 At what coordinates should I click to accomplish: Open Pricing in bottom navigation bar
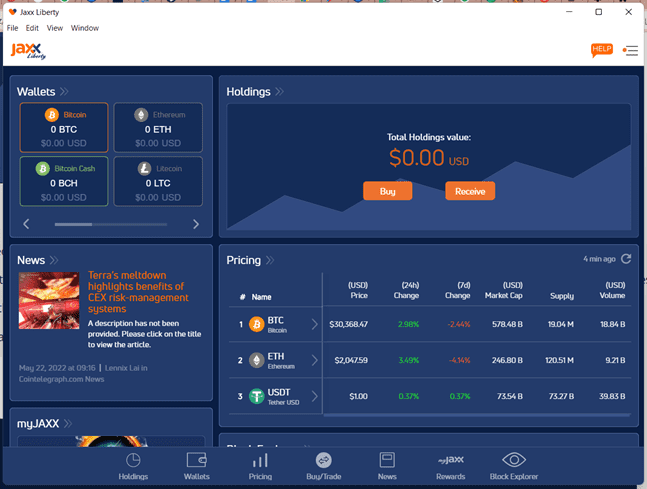coord(260,466)
